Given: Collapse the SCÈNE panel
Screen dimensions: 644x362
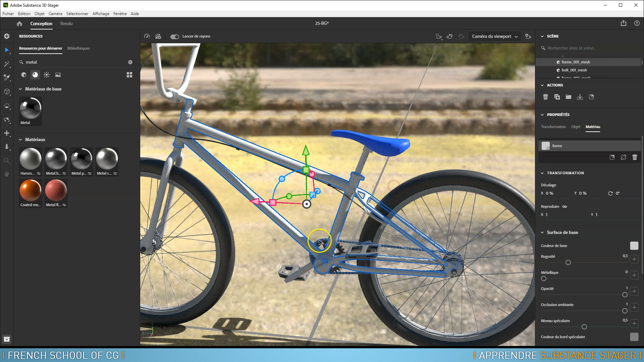Looking at the screenshot, I should tap(542, 36).
